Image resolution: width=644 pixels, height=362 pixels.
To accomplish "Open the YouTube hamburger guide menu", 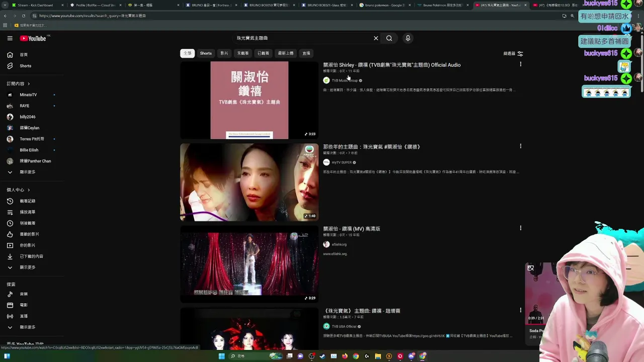I will (x=10, y=38).
